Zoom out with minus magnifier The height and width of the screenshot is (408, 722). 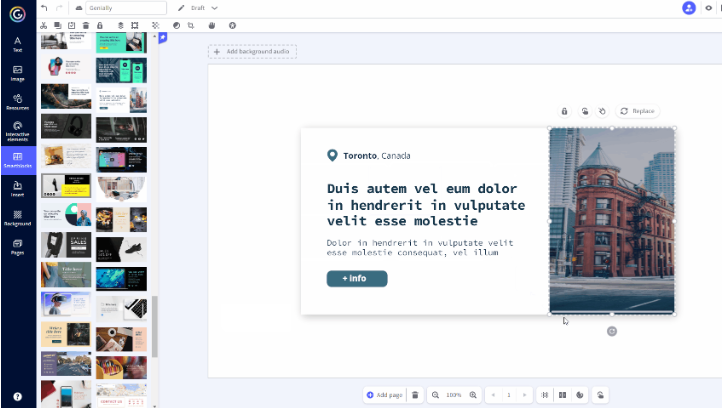[435, 395]
